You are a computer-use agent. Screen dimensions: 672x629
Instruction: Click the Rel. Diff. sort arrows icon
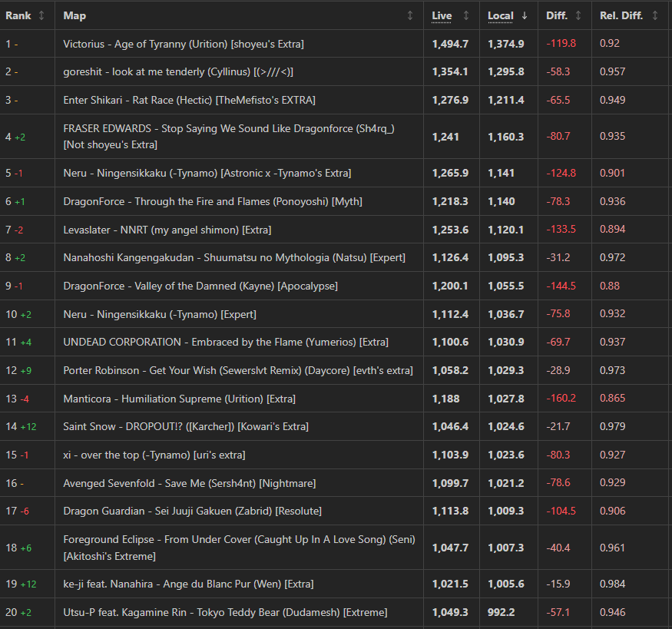point(655,15)
